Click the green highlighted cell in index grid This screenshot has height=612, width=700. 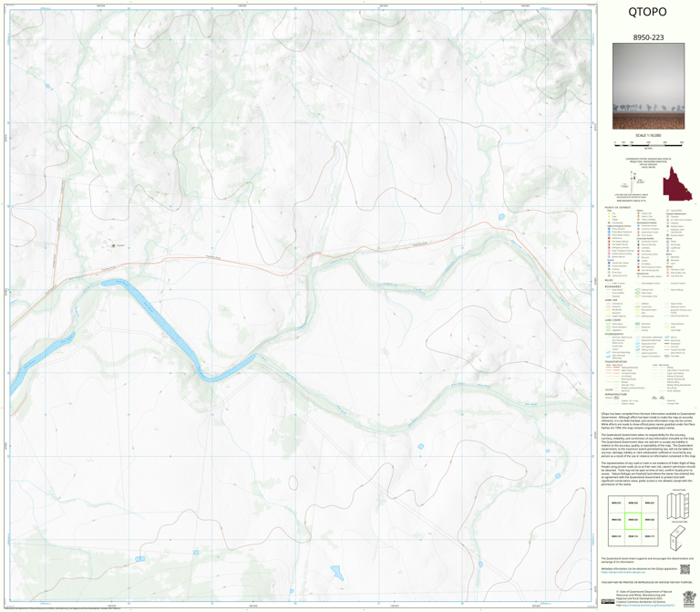pos(633,521)
